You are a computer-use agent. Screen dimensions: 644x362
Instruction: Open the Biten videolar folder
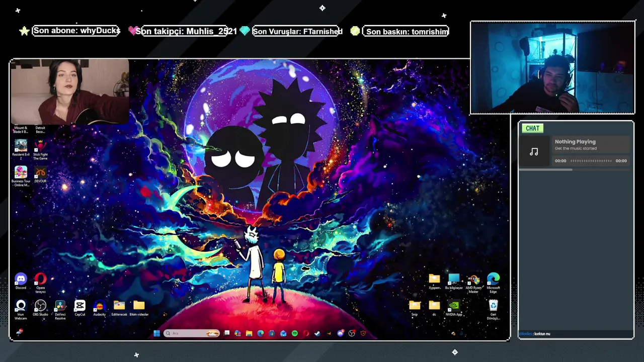pos(139,308)
